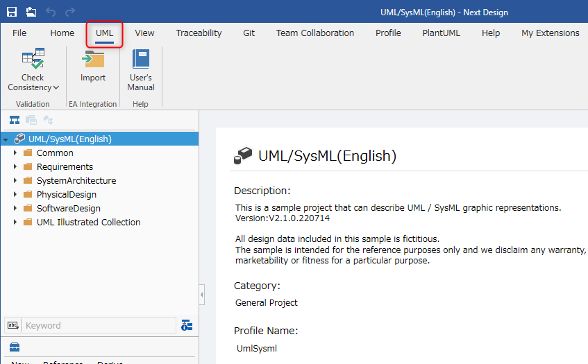Open the My Extensions tab
The height and width of the screenshot is (364, 588).
(550, 33)
